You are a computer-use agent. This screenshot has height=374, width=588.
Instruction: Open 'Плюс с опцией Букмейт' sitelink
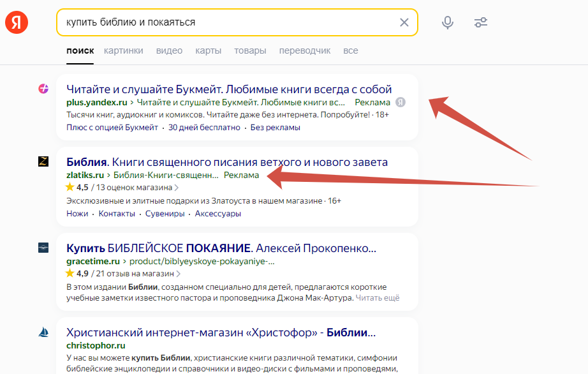tap(112, 128)
